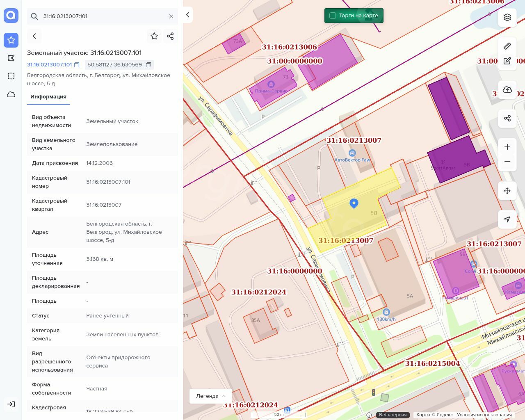Open Условия использования link
525x420 pixels.
click(x=484, y=415)
